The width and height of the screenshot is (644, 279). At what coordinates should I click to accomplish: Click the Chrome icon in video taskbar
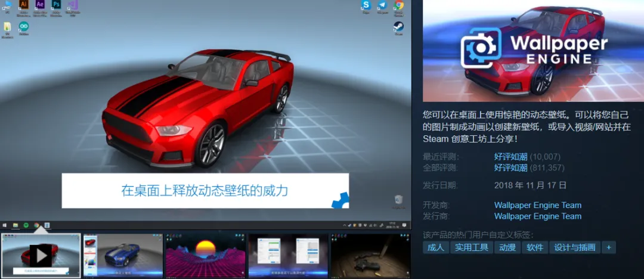[36, 225]
